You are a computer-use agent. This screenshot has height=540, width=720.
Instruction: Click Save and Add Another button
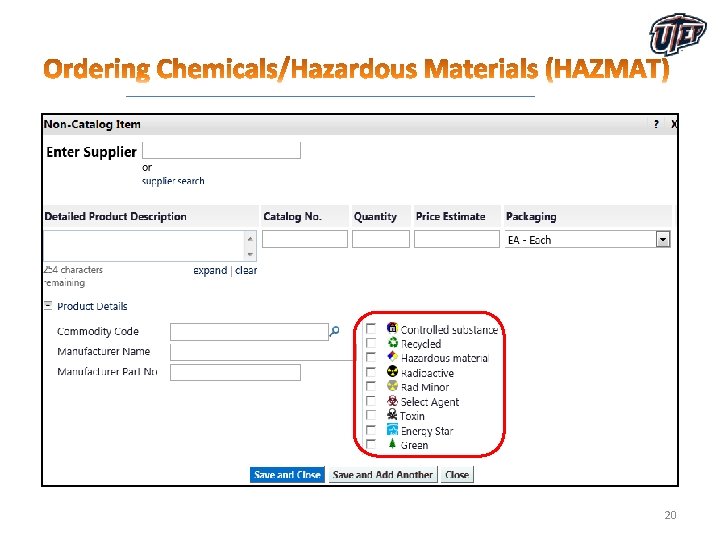point(383,475)
